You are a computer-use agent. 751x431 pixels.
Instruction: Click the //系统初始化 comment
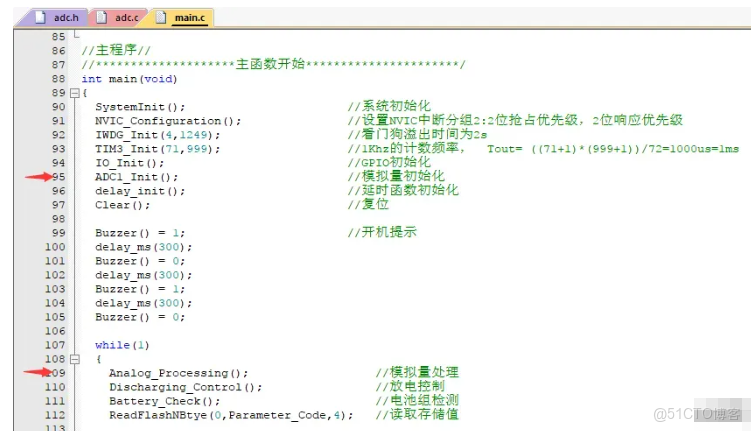click(389, 106)
